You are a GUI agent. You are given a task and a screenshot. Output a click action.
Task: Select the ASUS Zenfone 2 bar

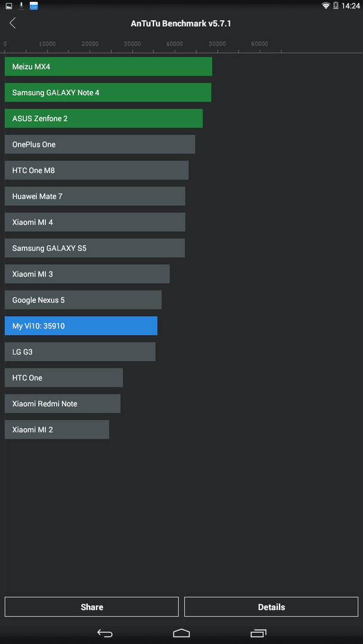point(104,118)
